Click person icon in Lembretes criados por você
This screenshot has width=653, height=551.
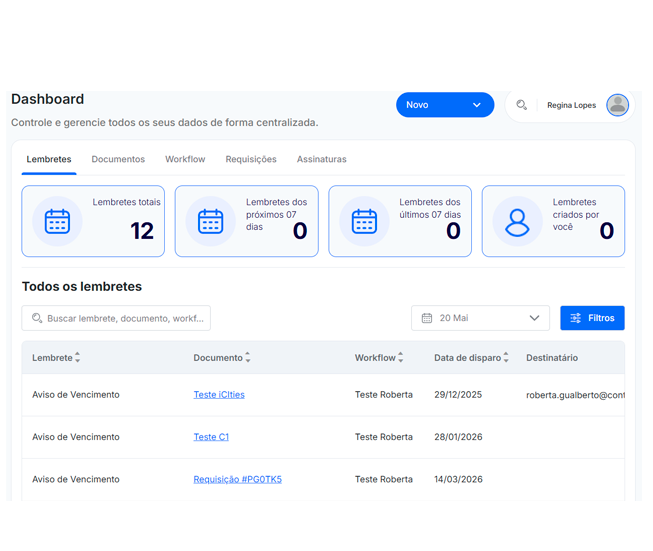[x=517, y=222]
